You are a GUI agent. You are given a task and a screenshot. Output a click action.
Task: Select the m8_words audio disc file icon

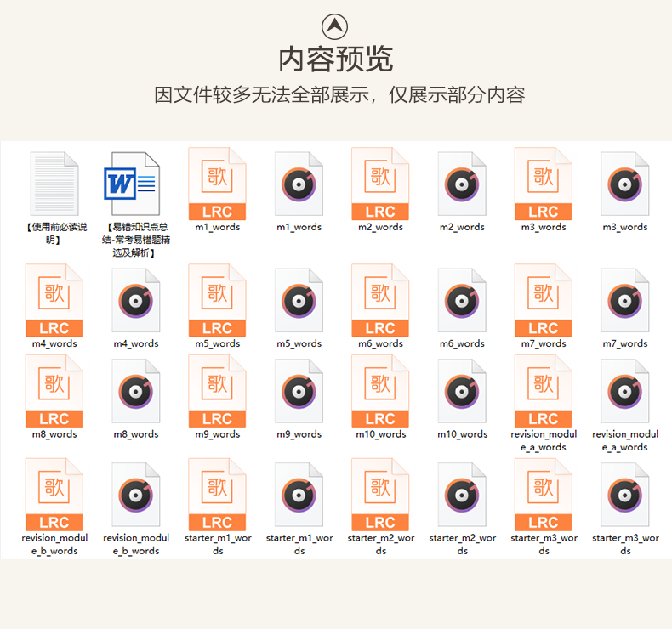click(x=136, y=391)
